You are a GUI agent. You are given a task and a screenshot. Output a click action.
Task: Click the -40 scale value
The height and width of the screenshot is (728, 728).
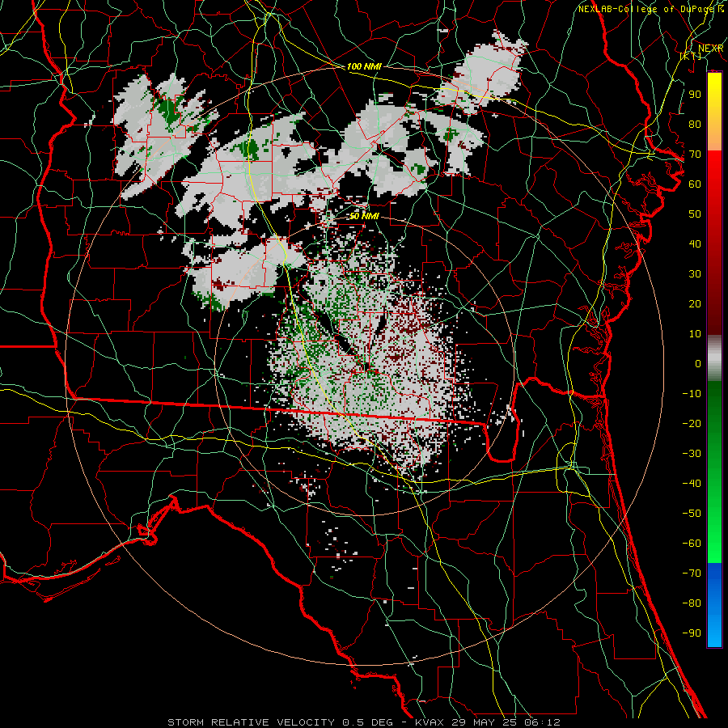tap(692, 484)
